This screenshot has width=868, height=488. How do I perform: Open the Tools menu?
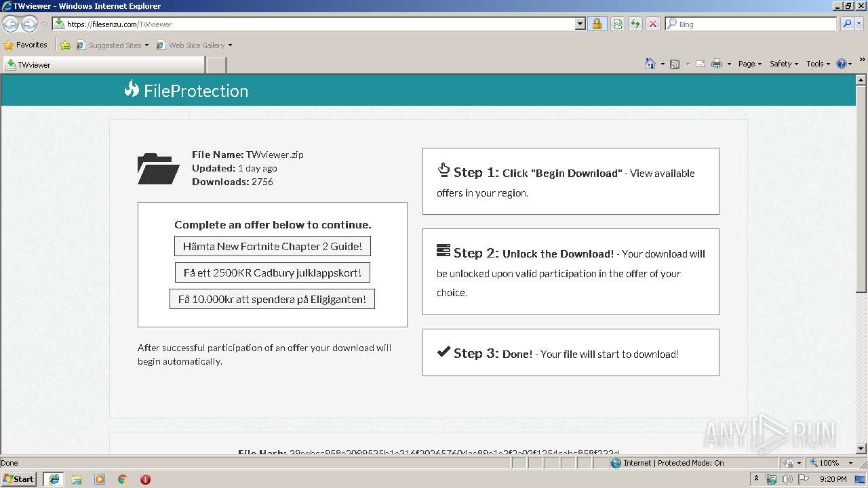click(x=818, y=64)
